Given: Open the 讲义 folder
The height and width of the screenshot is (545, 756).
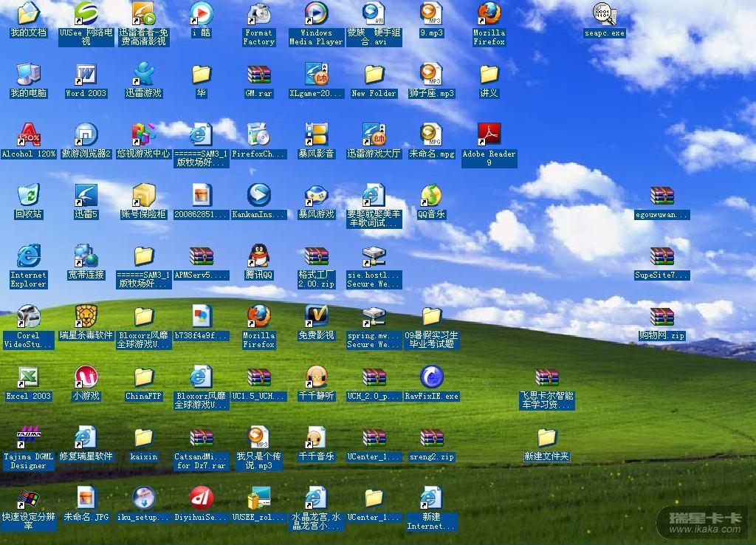Looking at the screenshot, I should point(489,75).
